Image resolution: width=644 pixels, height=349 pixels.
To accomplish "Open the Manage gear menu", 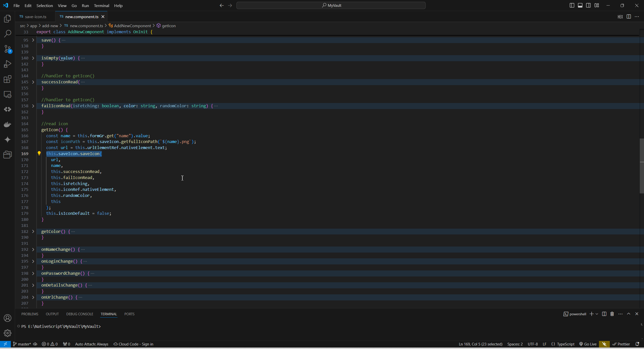I will click(x=8, y=333).
